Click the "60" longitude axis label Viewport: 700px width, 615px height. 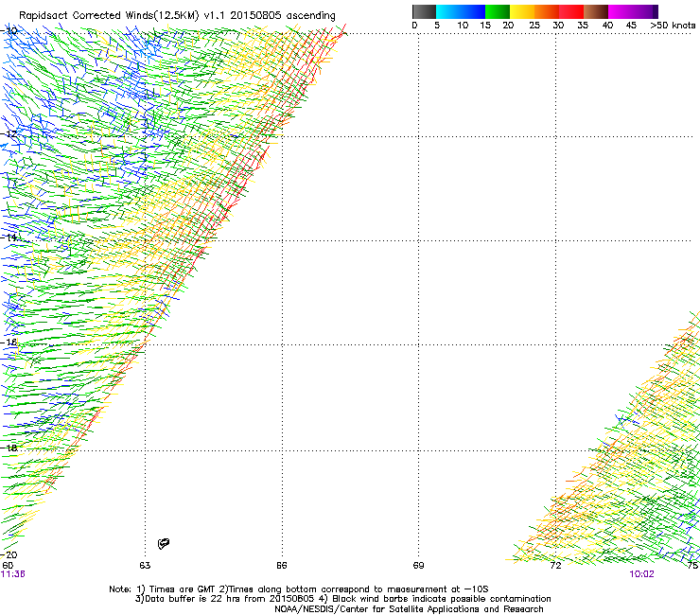pos(8,566)
